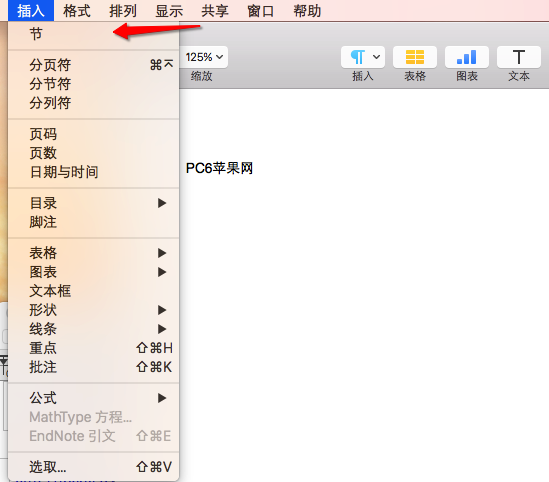This screenshot has height=482, width=549.
Task: Choose 批注 menu item
Action: click(x=93, y=367)
